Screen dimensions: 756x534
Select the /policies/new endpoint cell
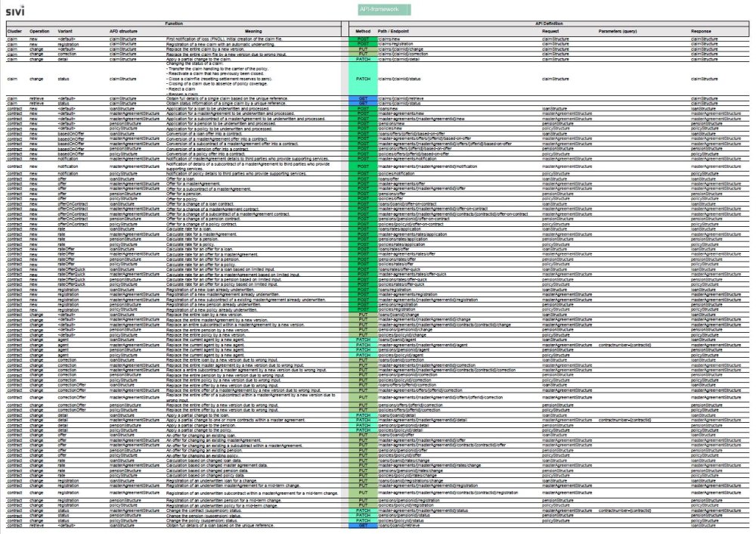(390, 129)
